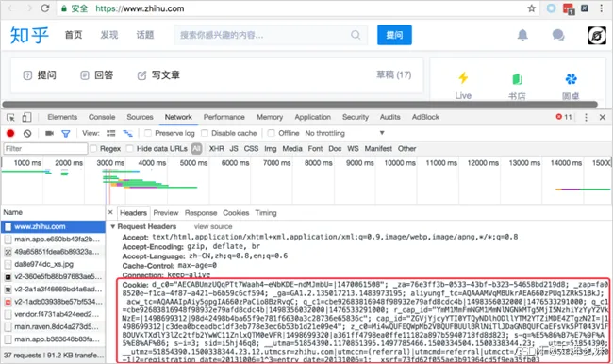Go to 首页 home link
This screenshot has width=613, height=364.
coord(74,35)
